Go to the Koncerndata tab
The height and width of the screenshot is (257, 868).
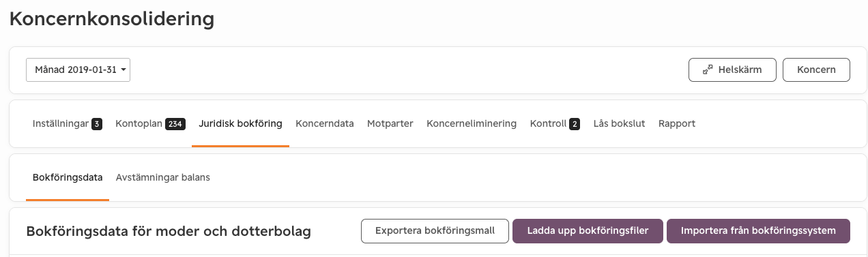[x=325, y=124]
